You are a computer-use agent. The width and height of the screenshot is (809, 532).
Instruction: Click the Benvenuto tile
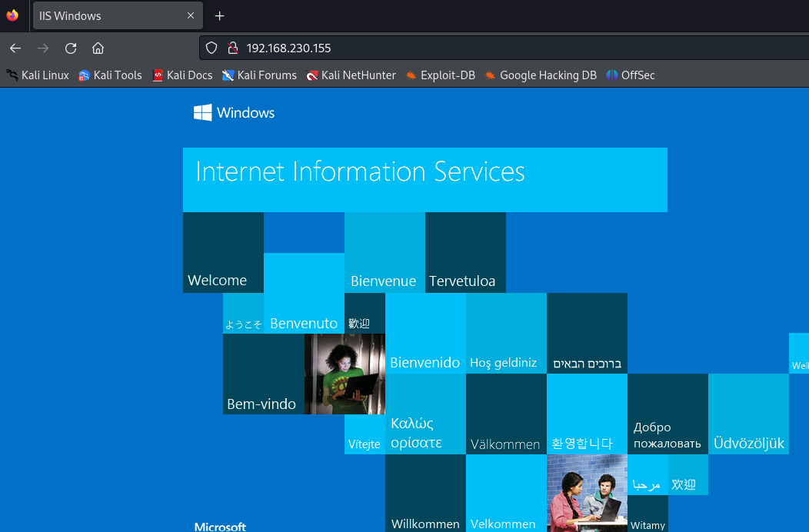pos(304,293)
